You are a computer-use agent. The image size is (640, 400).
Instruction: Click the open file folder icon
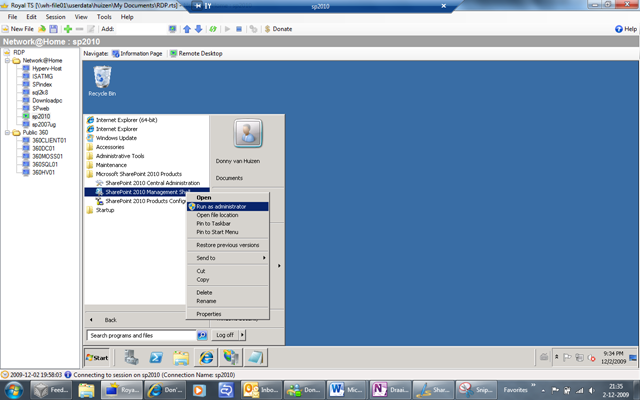pyautogui.click(x=42, y=29)
